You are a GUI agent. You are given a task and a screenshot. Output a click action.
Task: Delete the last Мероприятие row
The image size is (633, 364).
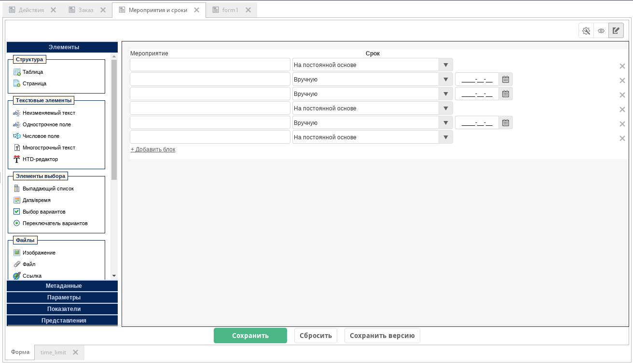pyautogui.click(x=622, y=138)
